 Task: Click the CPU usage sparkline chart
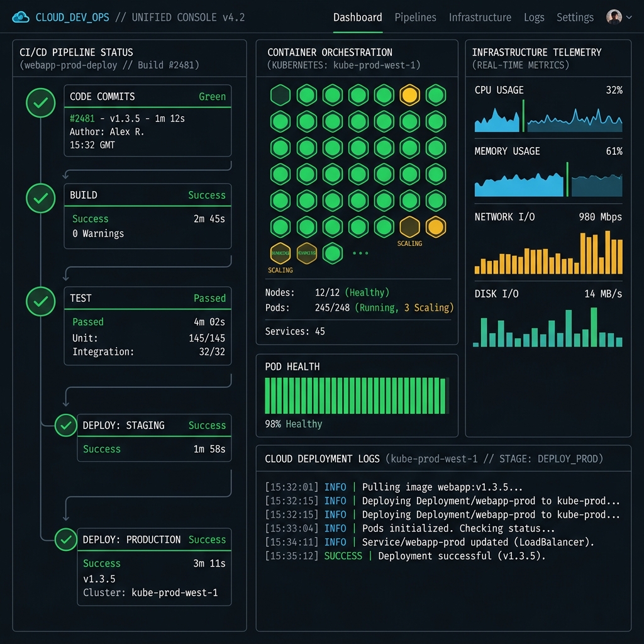tap(548, 116)
